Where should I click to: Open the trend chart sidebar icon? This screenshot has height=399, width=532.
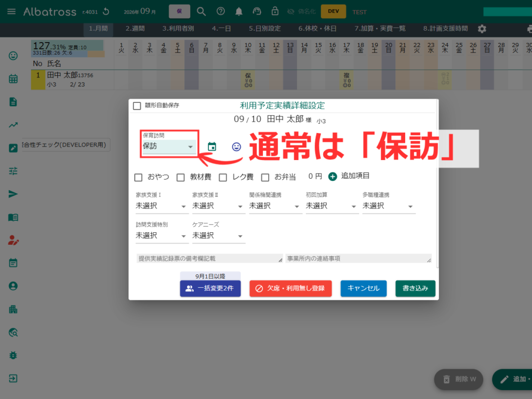pyautogui.click(x=13, y=125)
